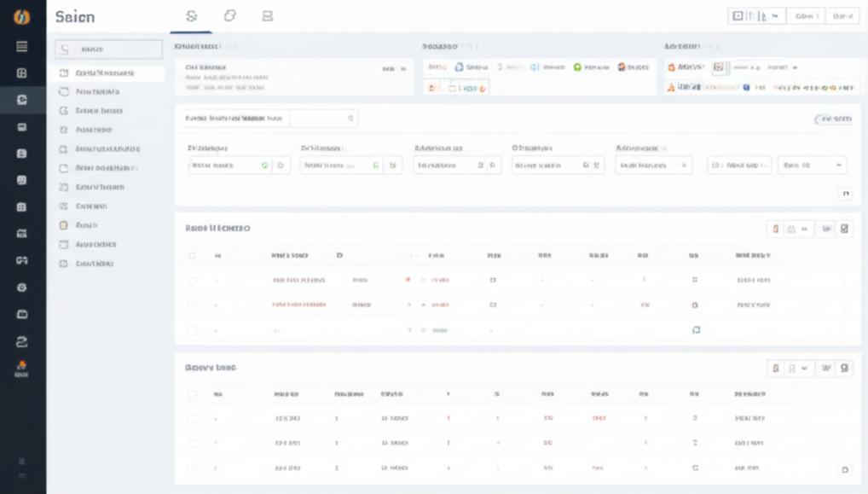Click the orange app logo in the dark sidebar
This screenshot has height=494, width=868.
point(23,16)
